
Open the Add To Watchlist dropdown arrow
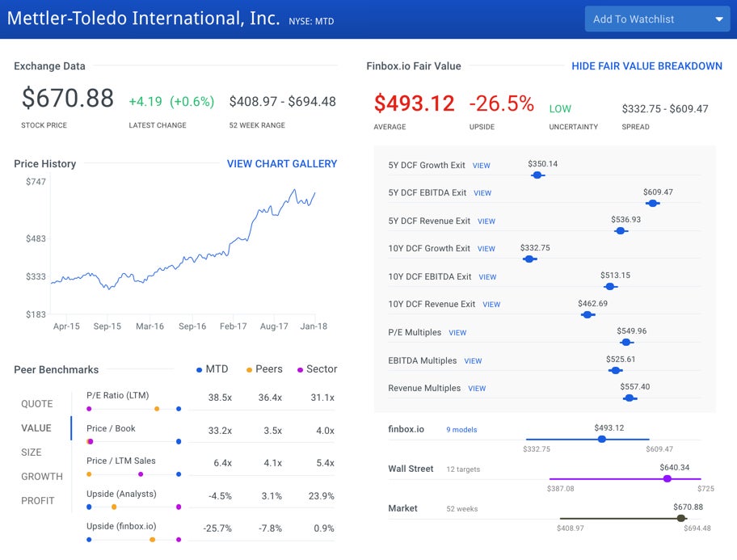(x=718, y=19)
